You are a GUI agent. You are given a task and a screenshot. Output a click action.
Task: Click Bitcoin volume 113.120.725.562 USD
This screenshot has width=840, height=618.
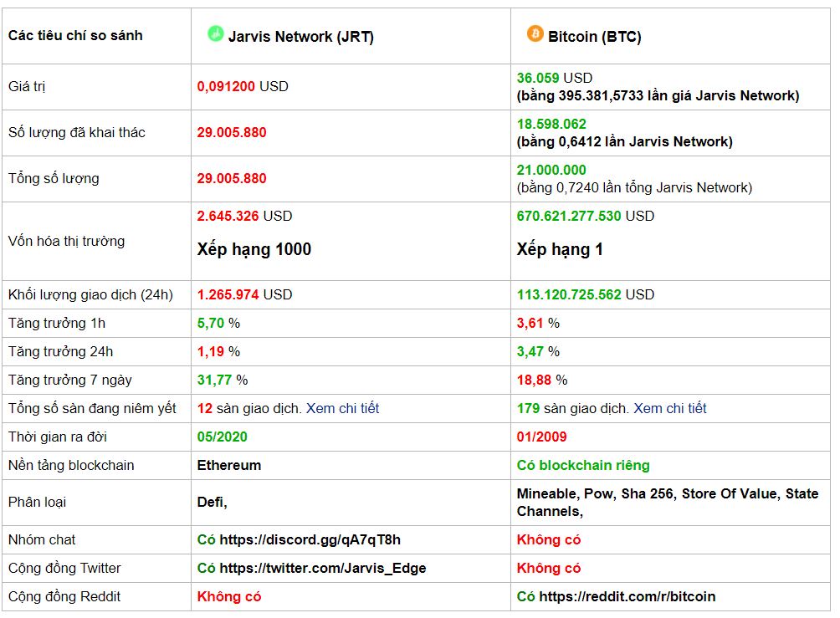coord(586,295)
